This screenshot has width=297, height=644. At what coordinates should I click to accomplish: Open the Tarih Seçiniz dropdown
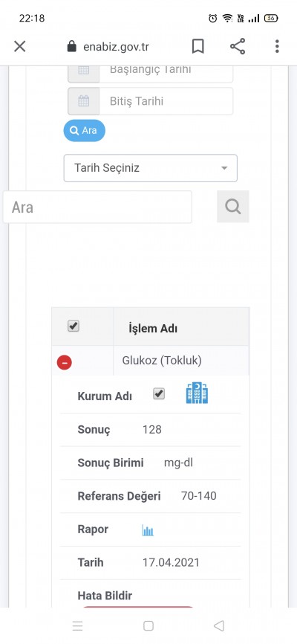151,168
